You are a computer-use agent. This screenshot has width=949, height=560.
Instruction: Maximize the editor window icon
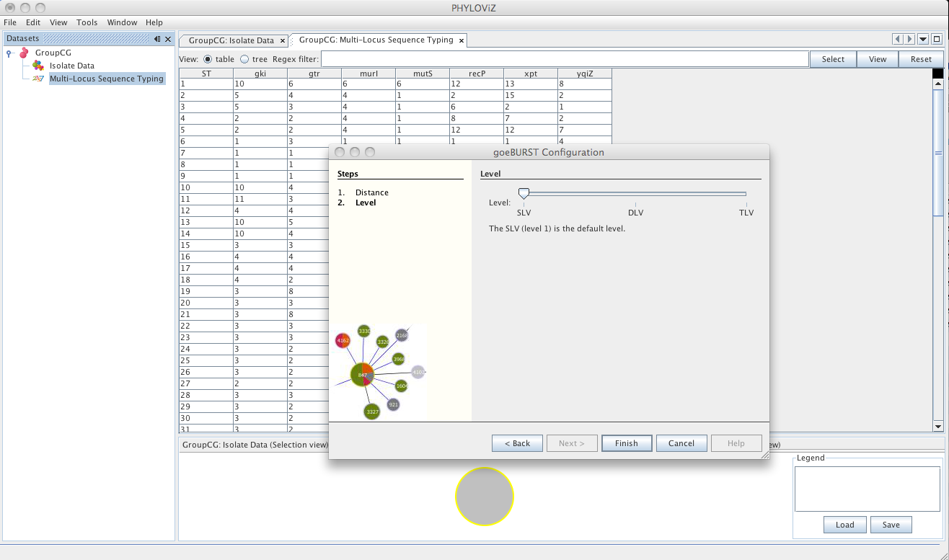pos(937,40)
